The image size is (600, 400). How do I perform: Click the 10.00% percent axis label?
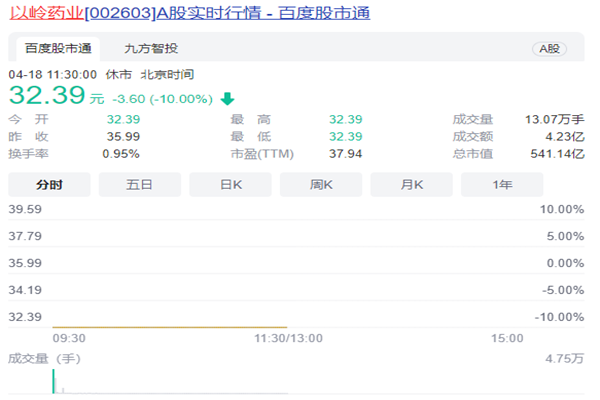562,209
